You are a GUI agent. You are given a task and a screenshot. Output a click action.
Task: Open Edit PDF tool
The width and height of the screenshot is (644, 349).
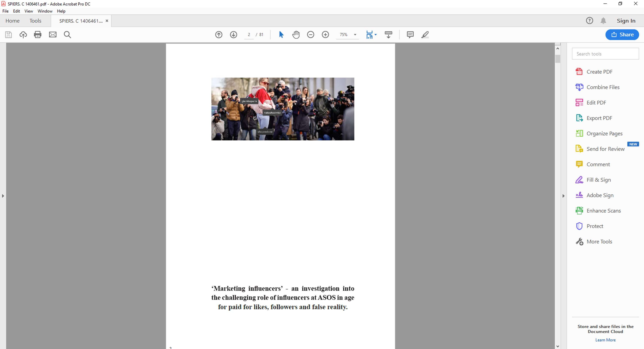(x=591, y=103)
